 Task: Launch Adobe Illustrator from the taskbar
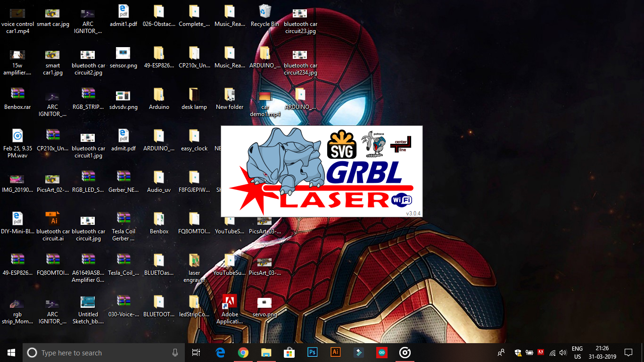pyautogui.click(x=335, y=352)
